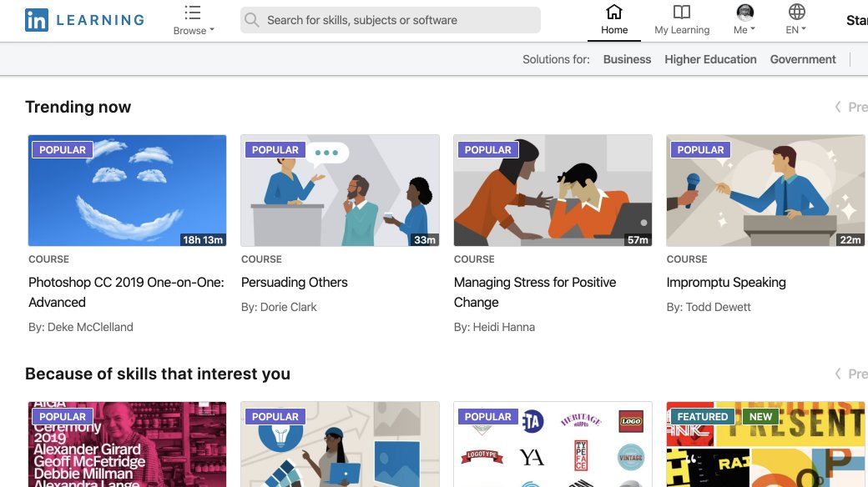Open Persuading Others course thumbnail
868x487 pixels.
click(x=340, y=190)
